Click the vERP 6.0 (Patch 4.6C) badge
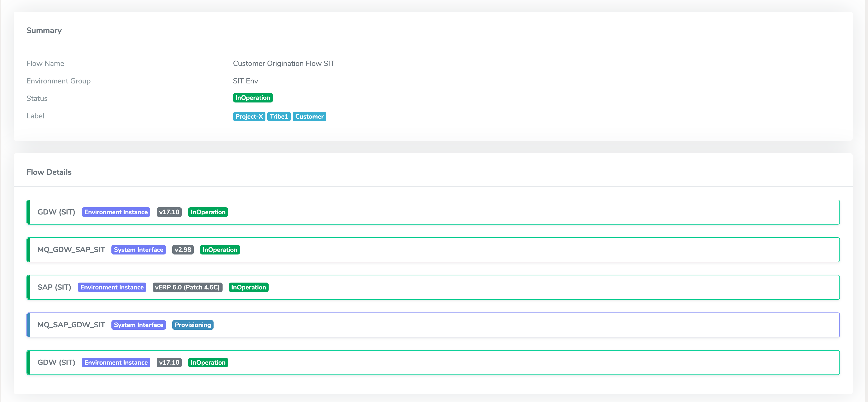Screen dimensions: 868x402 point(187,287)
